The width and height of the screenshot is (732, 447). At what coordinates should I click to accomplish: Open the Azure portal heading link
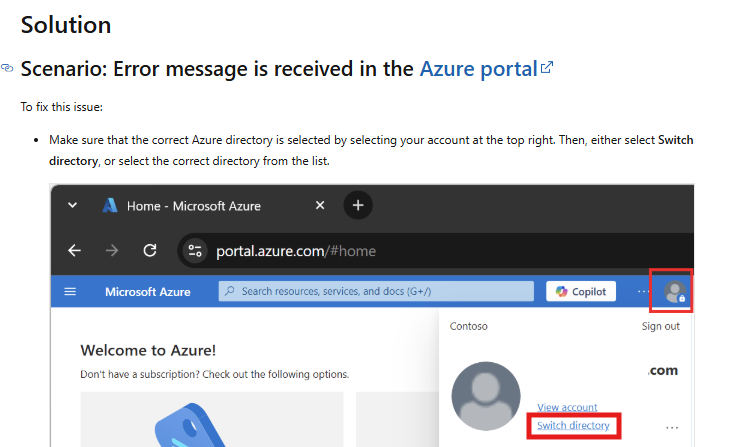(486, 69)
